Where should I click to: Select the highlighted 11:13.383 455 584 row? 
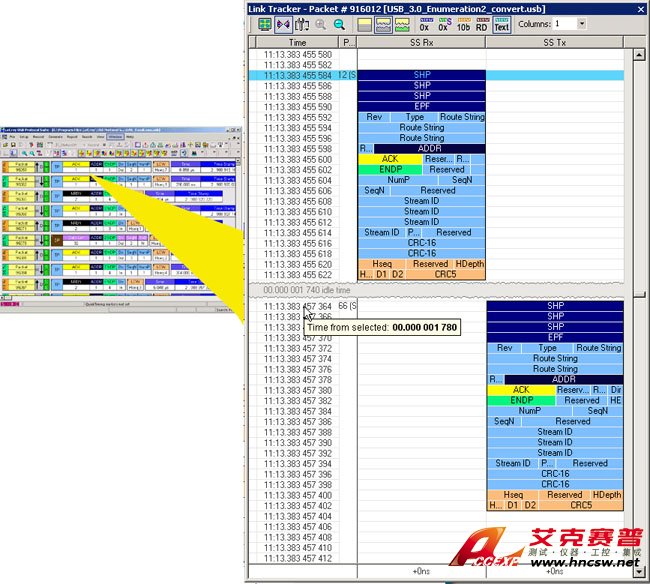pos(297,75)
